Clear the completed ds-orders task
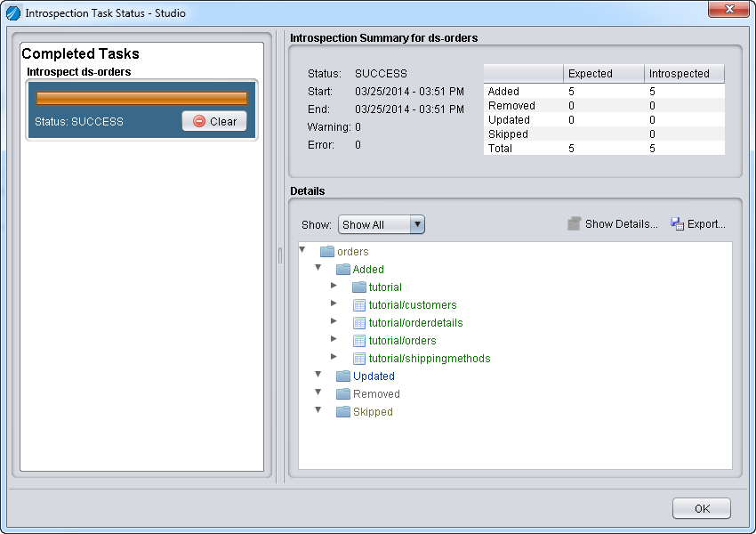The image size is (756, 534). pos(214,121)
